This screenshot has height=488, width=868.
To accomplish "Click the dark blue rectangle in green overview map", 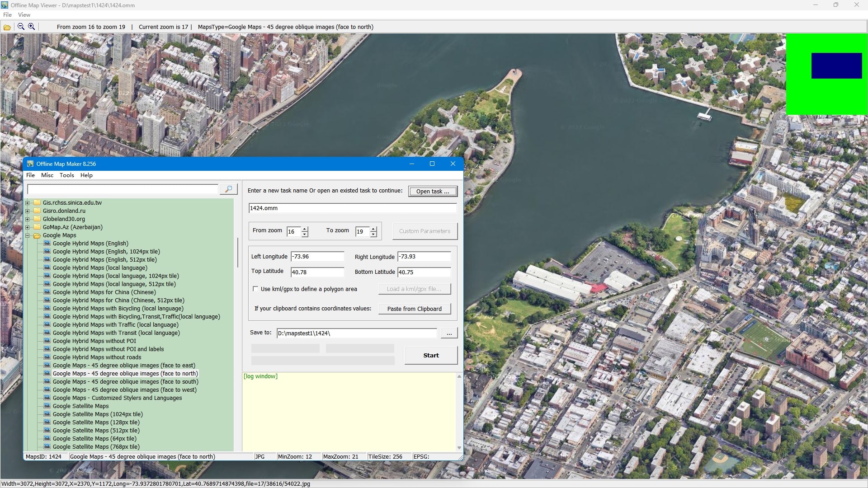I will point(836,66).
